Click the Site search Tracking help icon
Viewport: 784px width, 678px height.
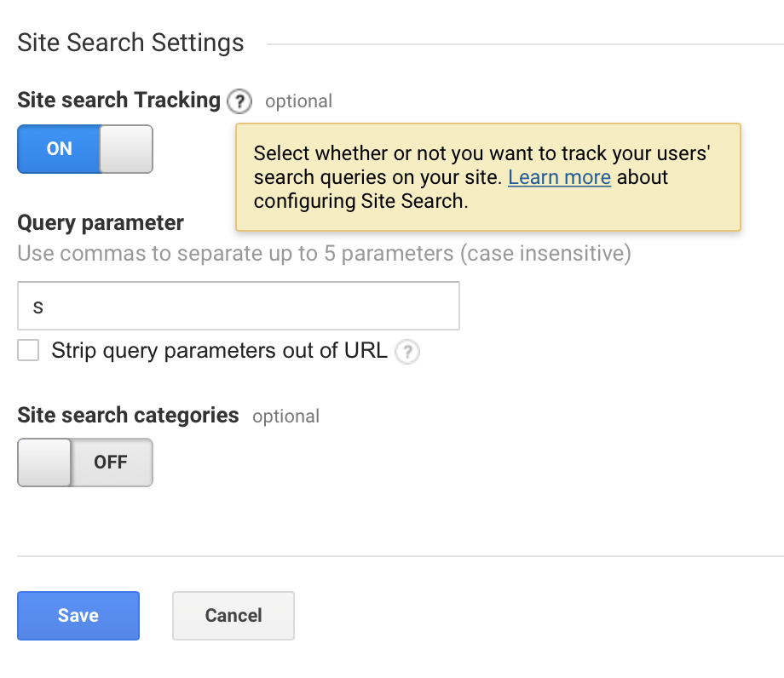pos(240,101)
